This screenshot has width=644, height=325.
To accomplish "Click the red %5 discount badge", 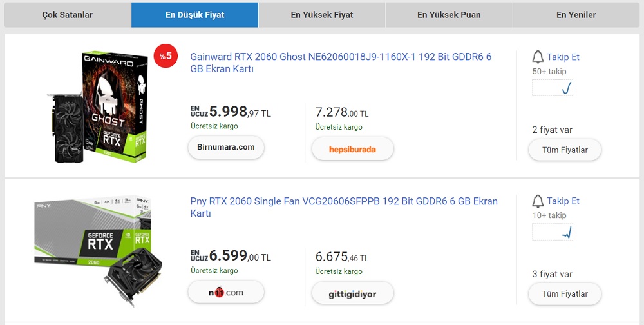I will coord(166,56).
